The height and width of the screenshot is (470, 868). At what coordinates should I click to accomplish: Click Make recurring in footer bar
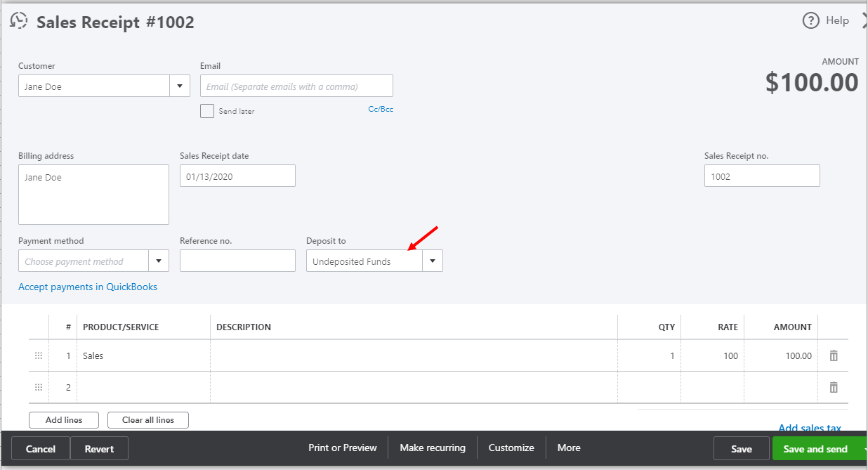point(433,448)
